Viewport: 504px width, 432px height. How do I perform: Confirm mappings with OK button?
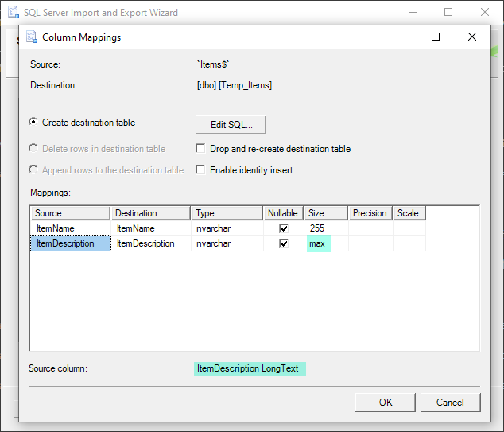[x=386, y=403]
